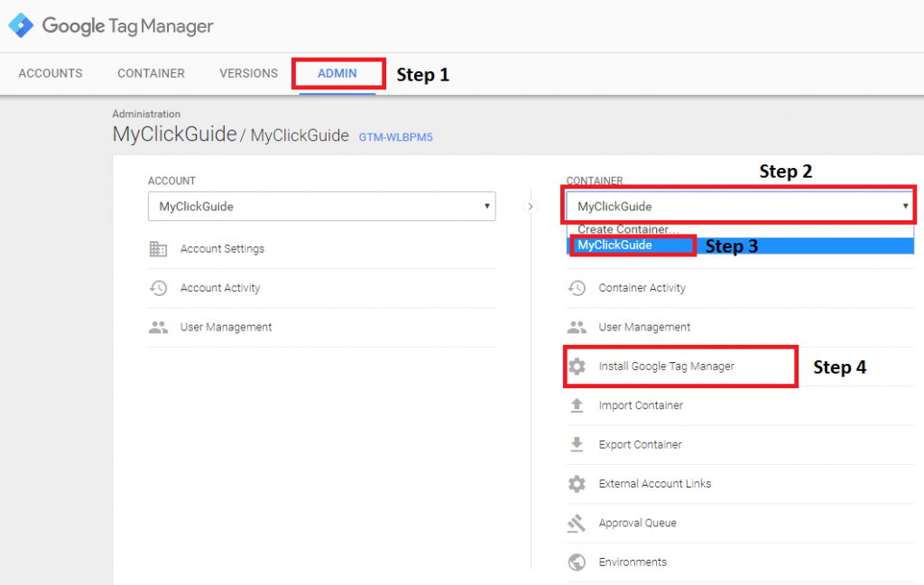
Task: Open the GTM-WLBPM5 container ID link
Action: [x=396, y=137]
